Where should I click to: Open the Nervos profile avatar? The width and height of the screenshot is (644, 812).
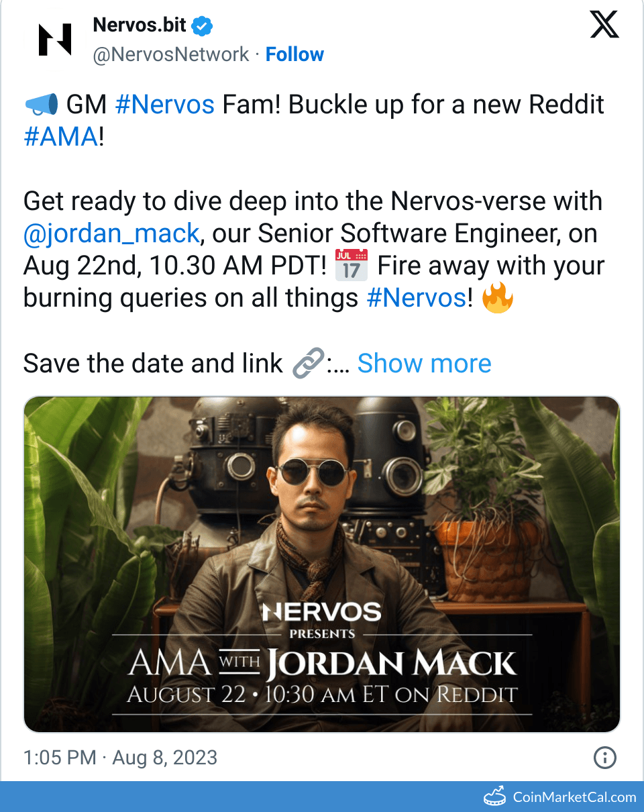click(54, 39)
